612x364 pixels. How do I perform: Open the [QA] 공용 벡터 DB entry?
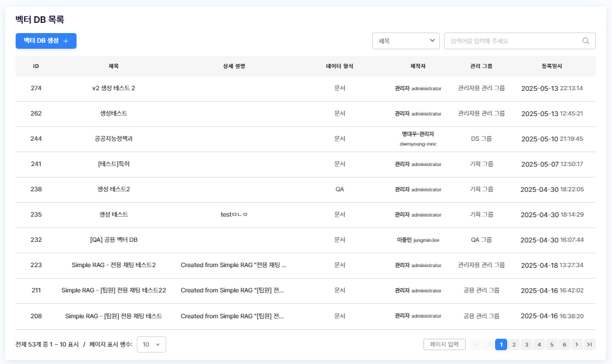pyautogui.click(x=113, y=239)
